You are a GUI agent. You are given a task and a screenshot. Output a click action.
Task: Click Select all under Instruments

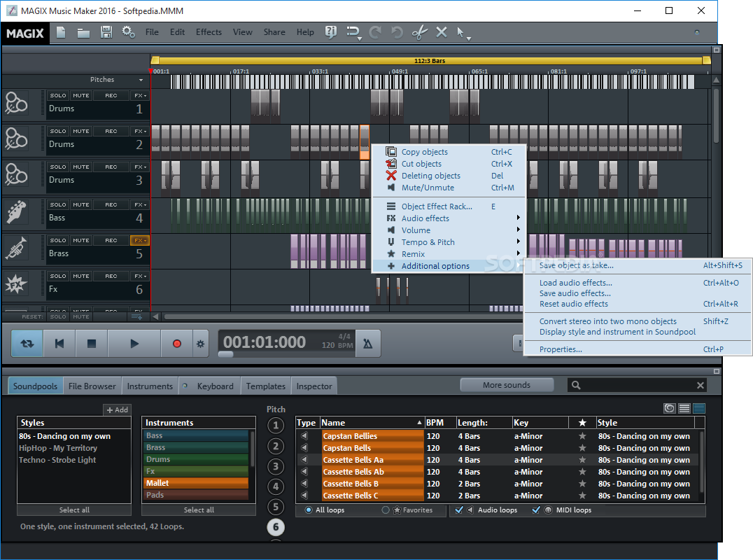pyautogui.click(x=199, y=510)
